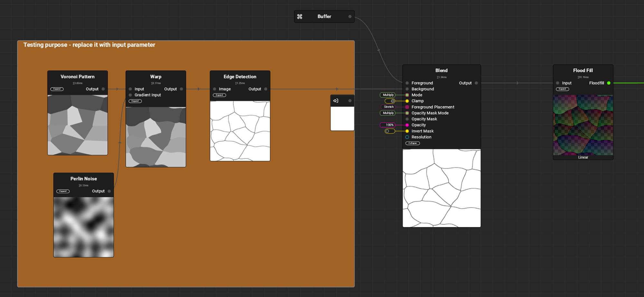Toggle the Clamp switch on Blend
Screen dimensions: 644x297
coord(390,101)
